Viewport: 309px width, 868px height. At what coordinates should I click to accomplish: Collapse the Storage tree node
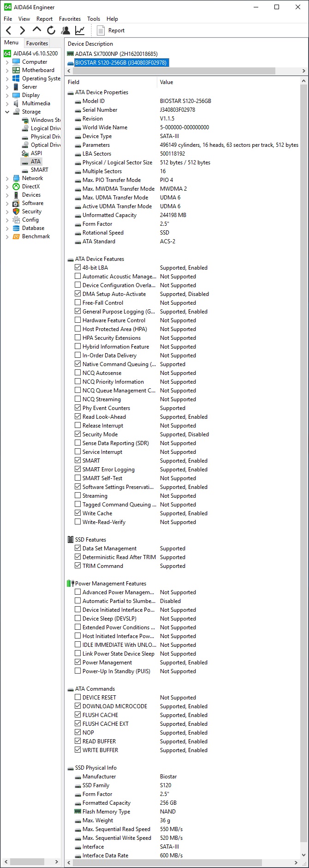pos(7,112)
